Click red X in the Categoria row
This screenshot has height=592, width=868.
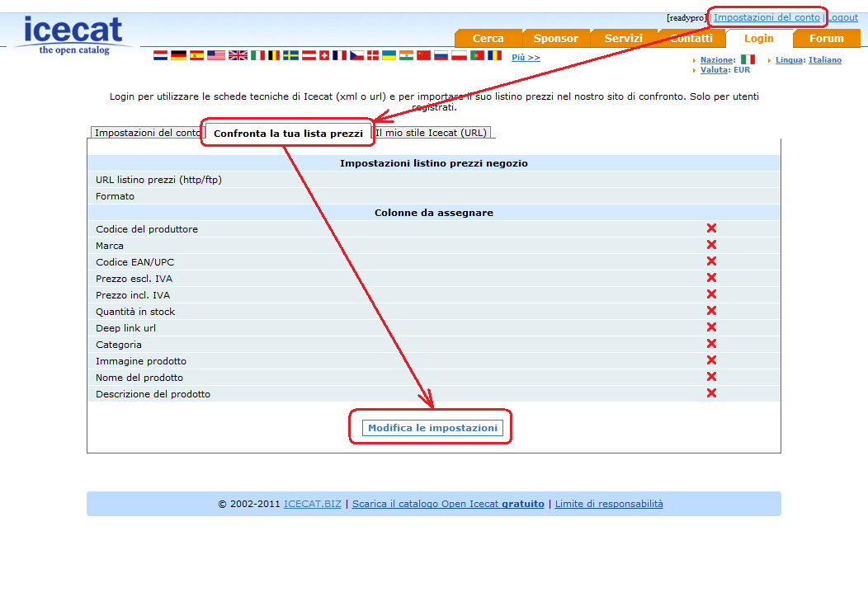pos(711,344)
